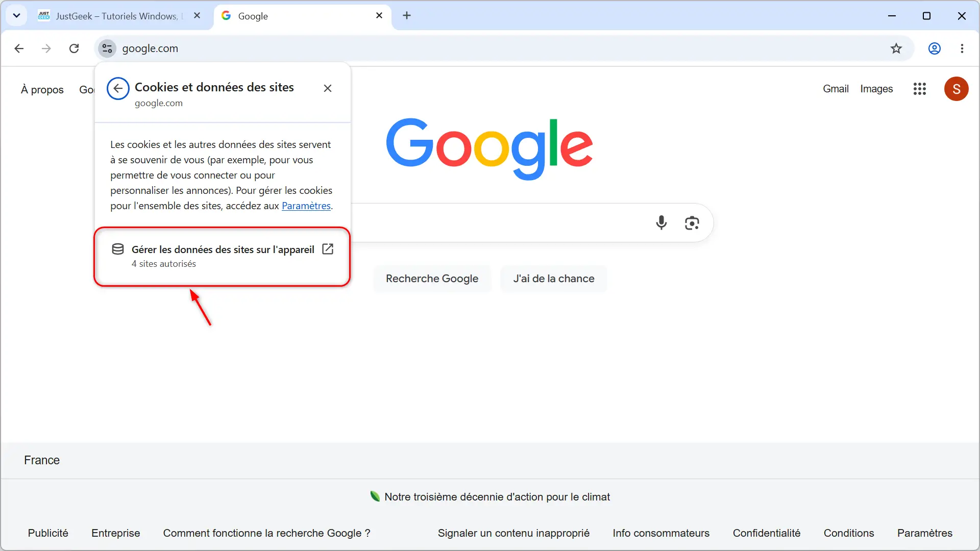
Task: Reload the current page
Action: 74,48
